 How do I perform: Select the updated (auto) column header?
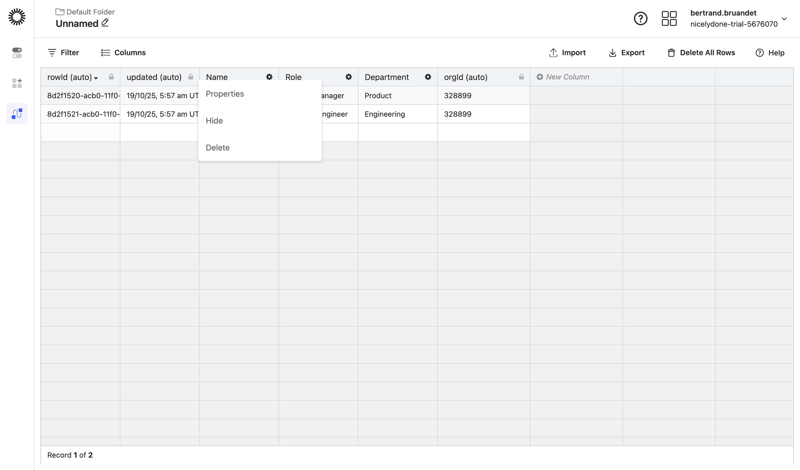click(x=154, y=77)
